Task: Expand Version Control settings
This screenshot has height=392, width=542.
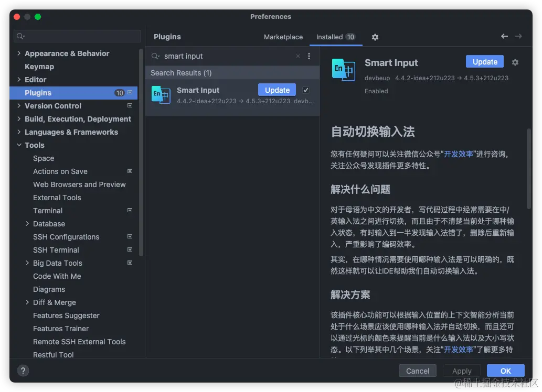Action: click(x=19, y=106)
